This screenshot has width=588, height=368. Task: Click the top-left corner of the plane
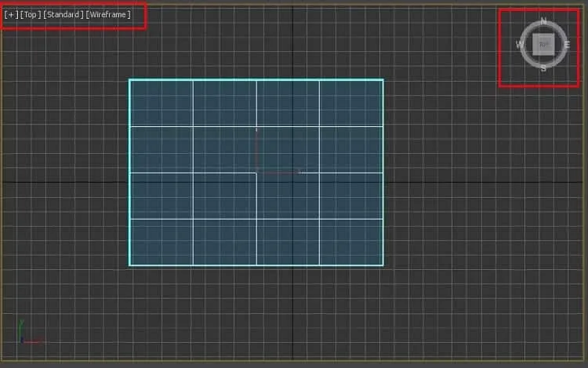[129, 79]
